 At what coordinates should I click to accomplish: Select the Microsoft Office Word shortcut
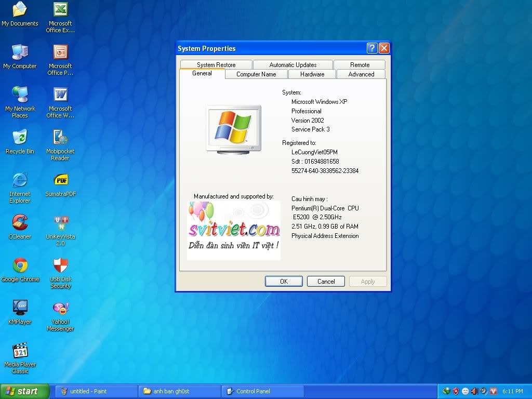[60, 102]
